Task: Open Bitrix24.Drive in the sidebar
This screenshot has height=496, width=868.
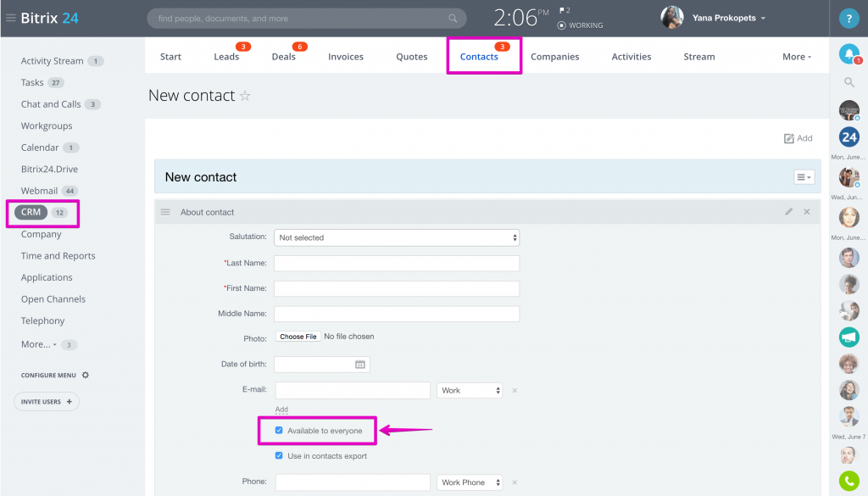Action: coord(49,169)
